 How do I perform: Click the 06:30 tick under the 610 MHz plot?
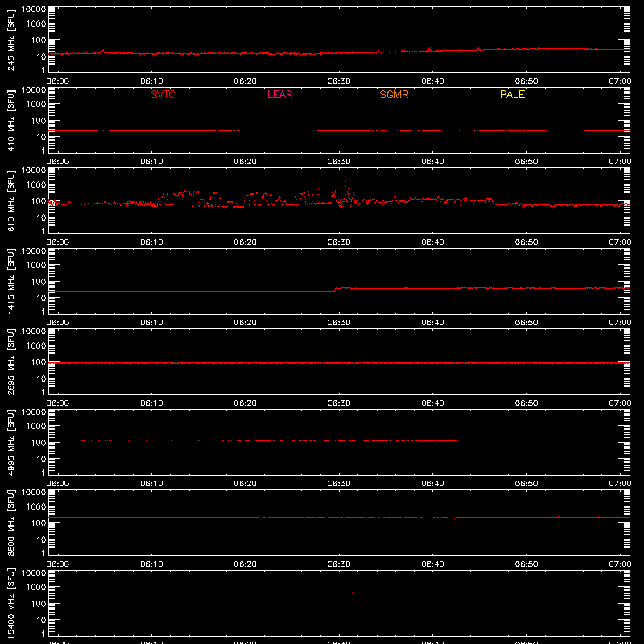point(339,242)
